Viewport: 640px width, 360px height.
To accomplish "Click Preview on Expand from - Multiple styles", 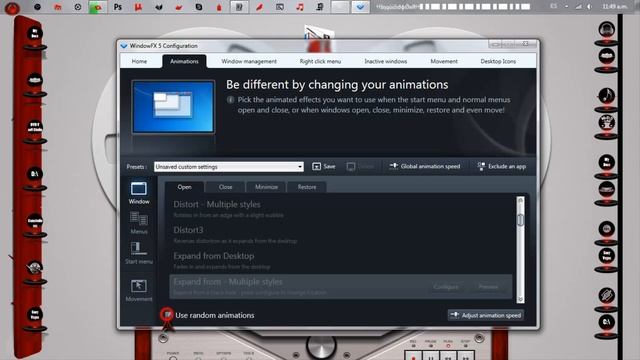I will [x=488, y=287].
